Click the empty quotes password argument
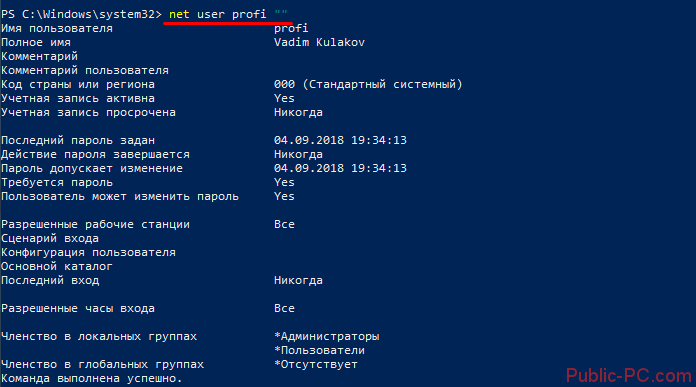The image size is (696, 387). coord(281,12)
